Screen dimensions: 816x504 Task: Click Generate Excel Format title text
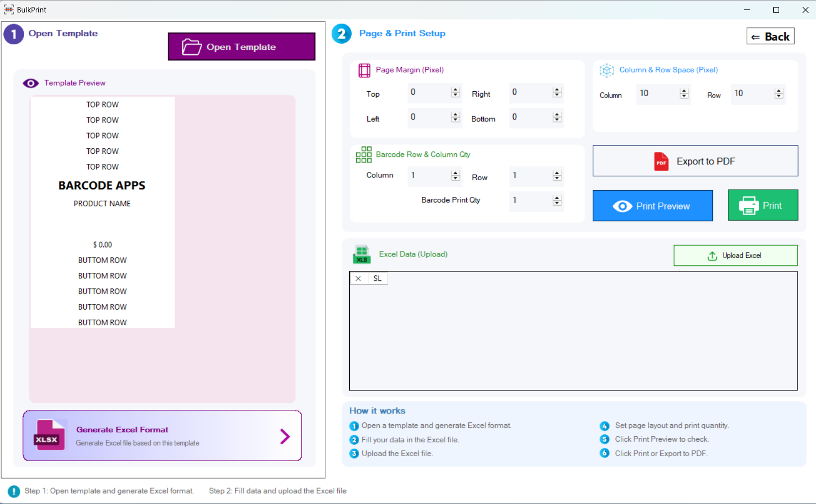122,429
